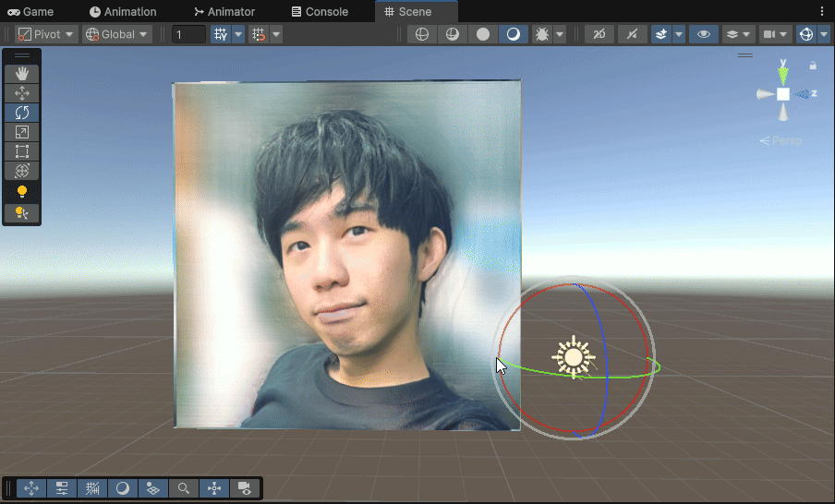The image size is (835, 504).
Task: Click the grid snap value field
Action: [189, 34]
